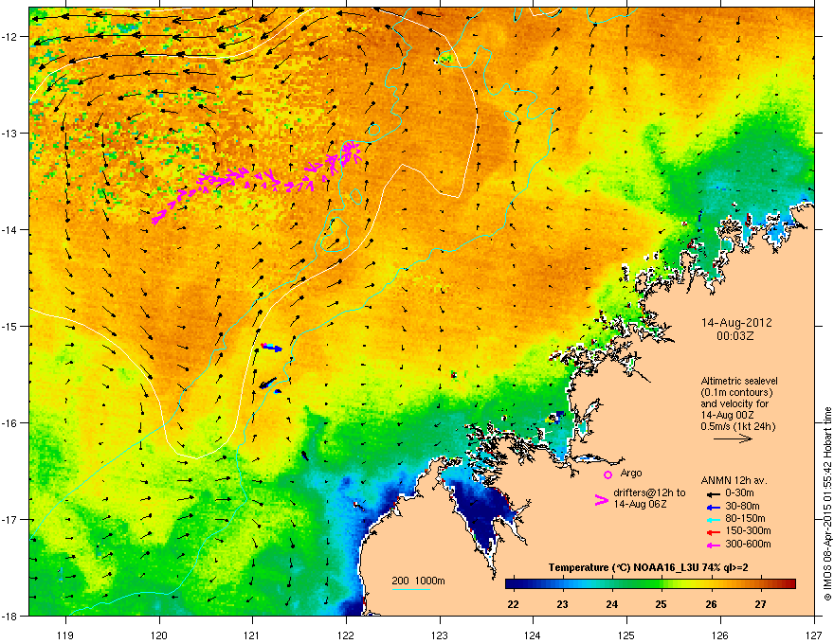Click the magenta drifters arrowhead legend symbol
The width and height of the screenshot is (834, 644).
(602, 500)
